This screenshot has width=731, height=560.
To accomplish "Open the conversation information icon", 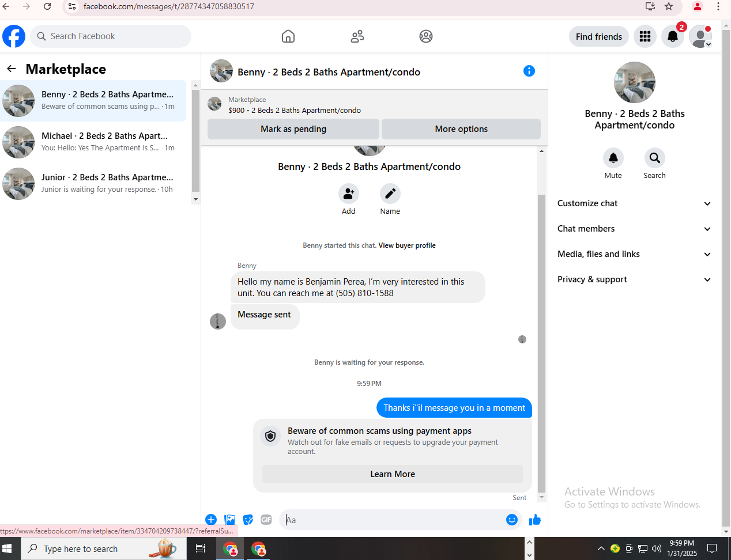I will (x=529, y=71).
